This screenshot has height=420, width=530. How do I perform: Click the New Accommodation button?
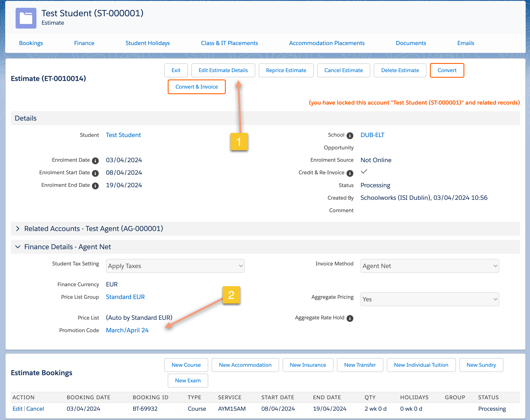245,365
